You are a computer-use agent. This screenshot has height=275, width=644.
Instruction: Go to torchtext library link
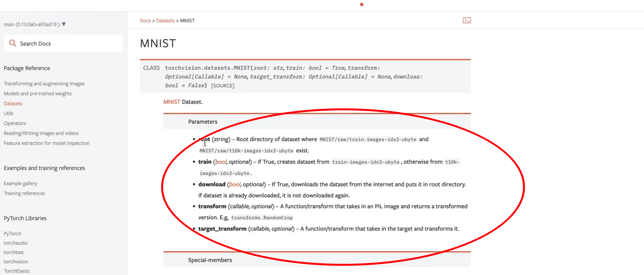coord(14,252)
